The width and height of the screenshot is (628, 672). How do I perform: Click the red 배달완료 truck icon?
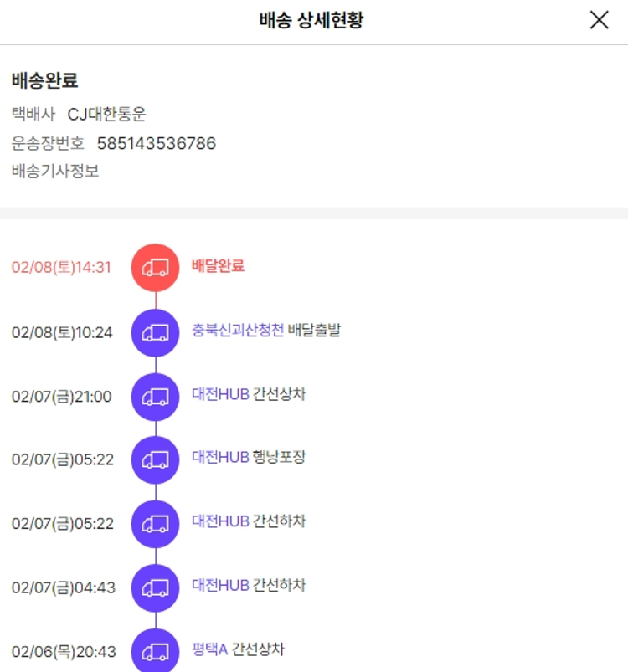[x=155, y=268]
